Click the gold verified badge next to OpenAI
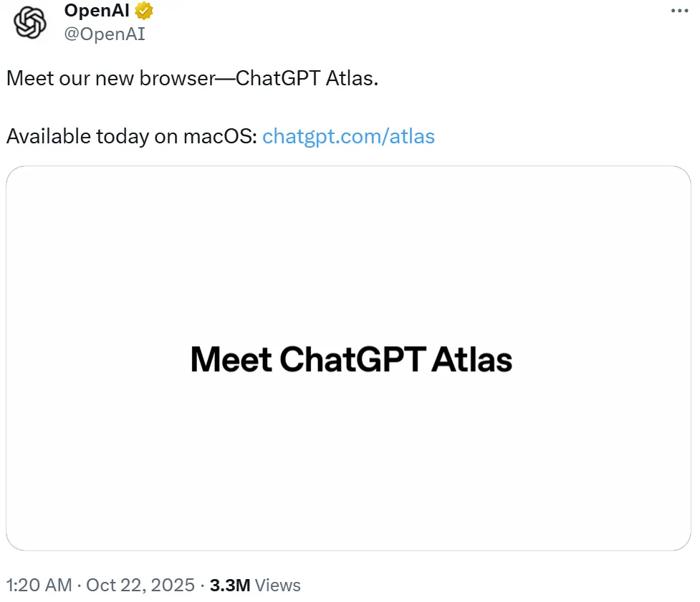700x602 pixels. click(x=142, y=10)
